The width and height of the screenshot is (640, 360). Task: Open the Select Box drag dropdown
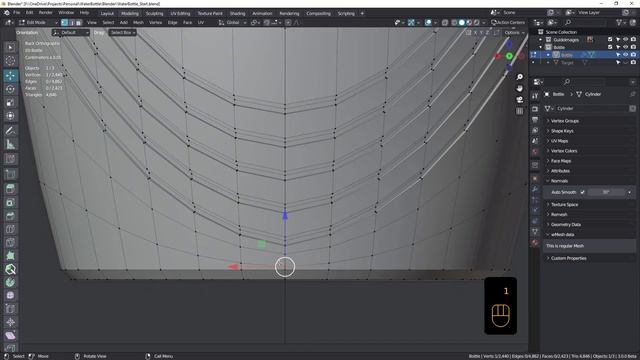point(123,33)
